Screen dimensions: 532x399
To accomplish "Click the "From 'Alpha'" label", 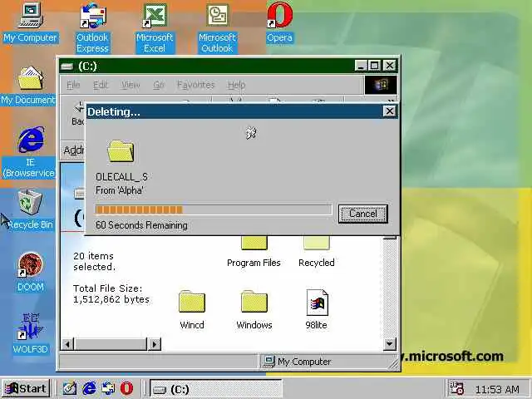I will point(120,190).
